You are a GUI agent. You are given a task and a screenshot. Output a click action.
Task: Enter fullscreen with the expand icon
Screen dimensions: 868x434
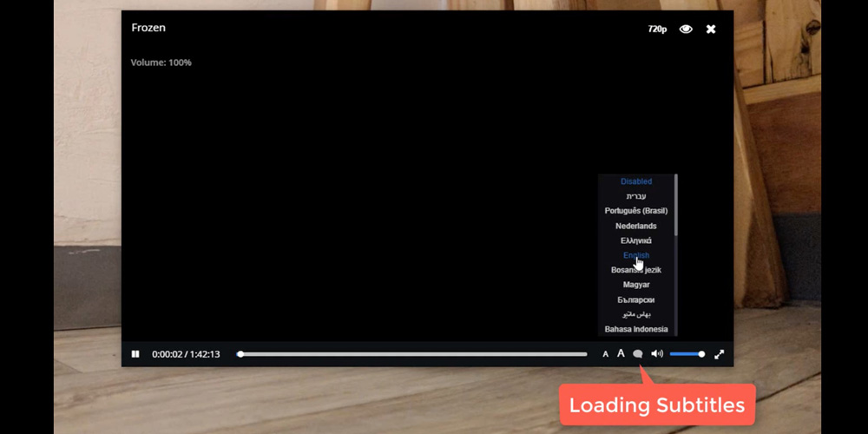(719, 354)
